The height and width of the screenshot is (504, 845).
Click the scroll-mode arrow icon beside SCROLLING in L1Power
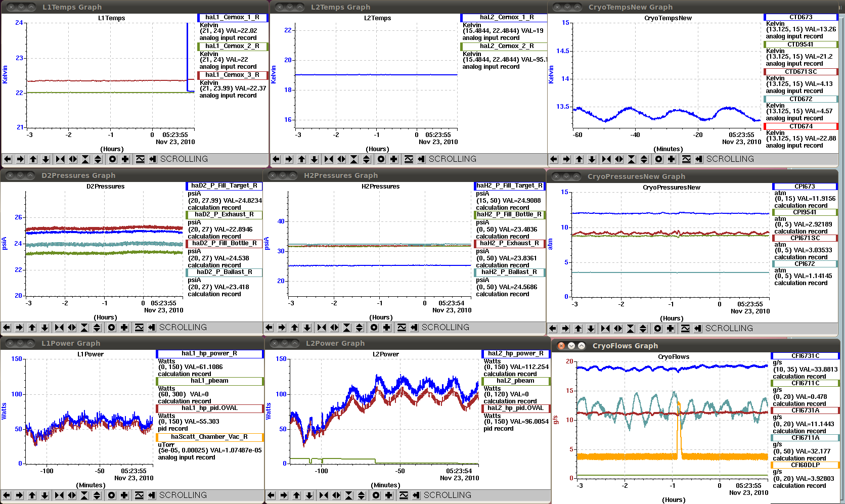click(152, 495)
